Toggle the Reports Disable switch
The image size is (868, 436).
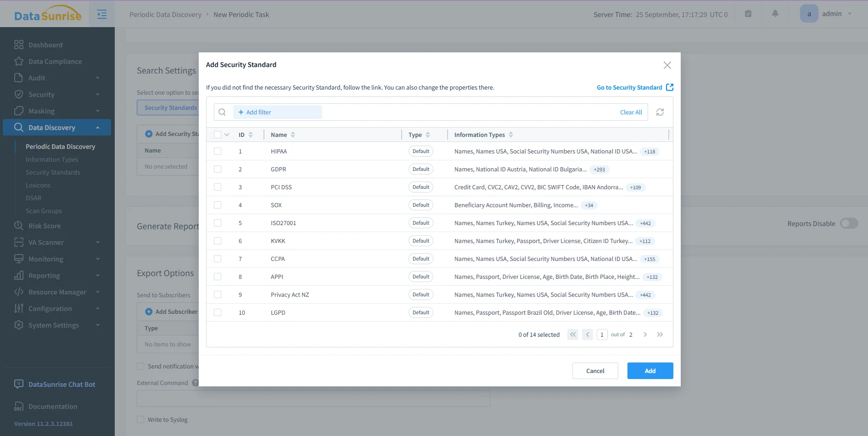849,223
